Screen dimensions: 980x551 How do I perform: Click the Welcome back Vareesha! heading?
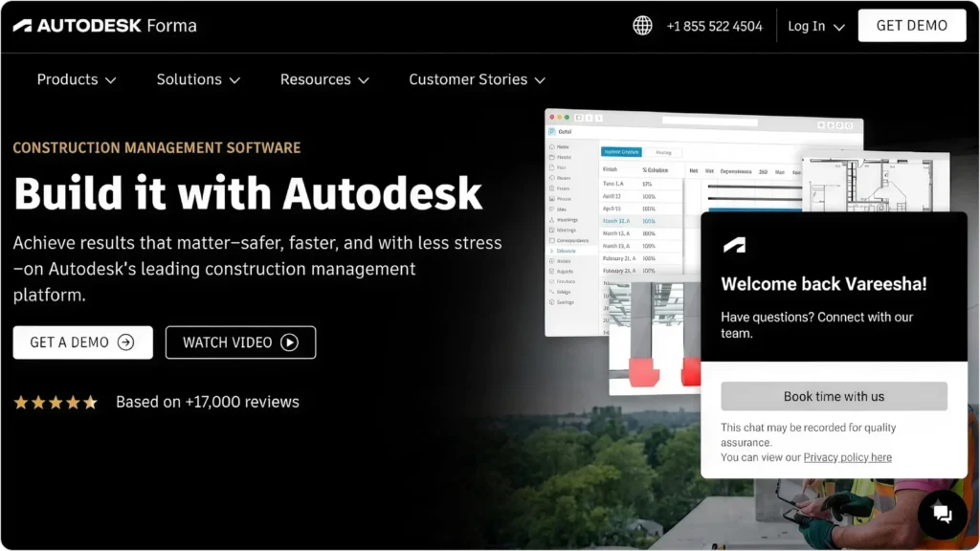(824, 283)
